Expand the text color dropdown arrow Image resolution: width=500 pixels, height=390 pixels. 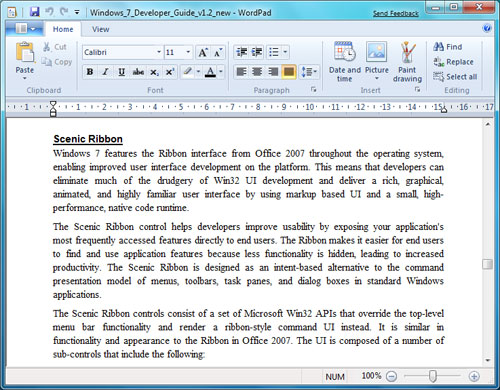coord(221,72)
